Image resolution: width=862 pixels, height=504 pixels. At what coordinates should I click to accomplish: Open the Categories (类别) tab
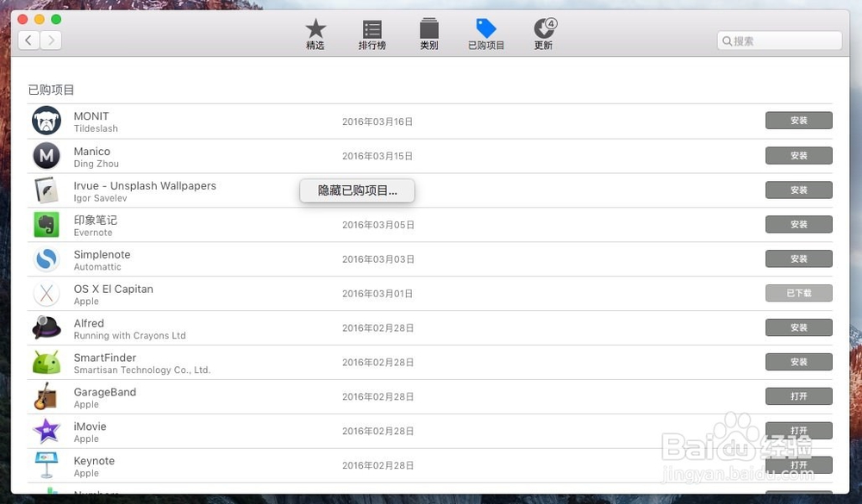tap(428, 34)
